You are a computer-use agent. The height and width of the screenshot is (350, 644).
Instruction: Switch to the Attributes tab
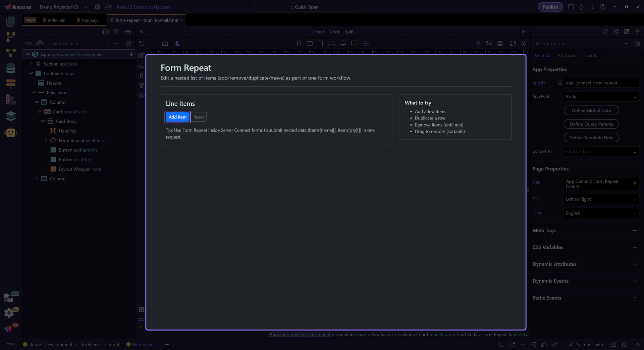567,55
